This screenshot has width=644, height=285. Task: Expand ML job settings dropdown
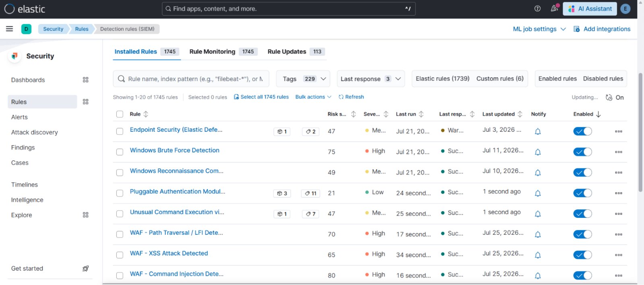tap(539, 29)
